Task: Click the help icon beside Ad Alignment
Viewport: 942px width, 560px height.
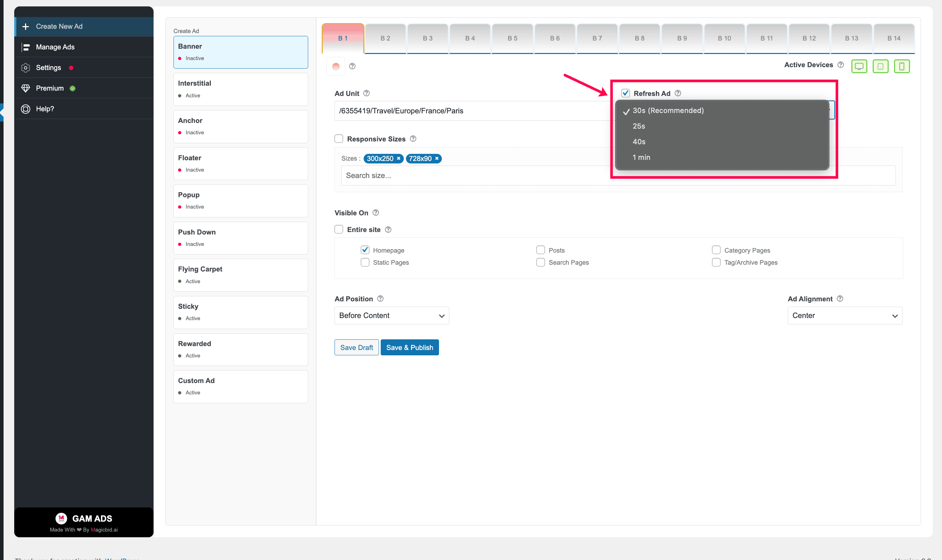Action: click(840, 299)
